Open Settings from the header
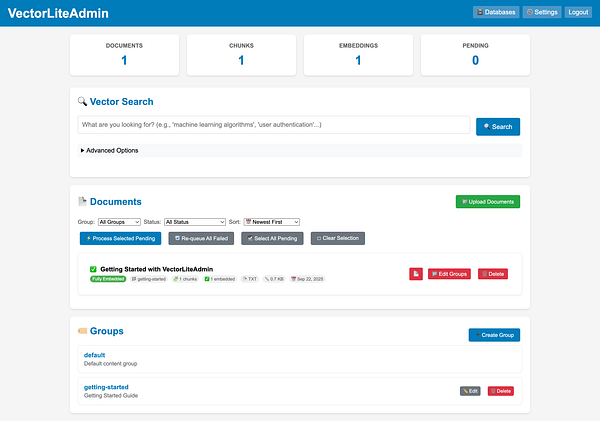600x421 pixels. (x=542, y=12)
